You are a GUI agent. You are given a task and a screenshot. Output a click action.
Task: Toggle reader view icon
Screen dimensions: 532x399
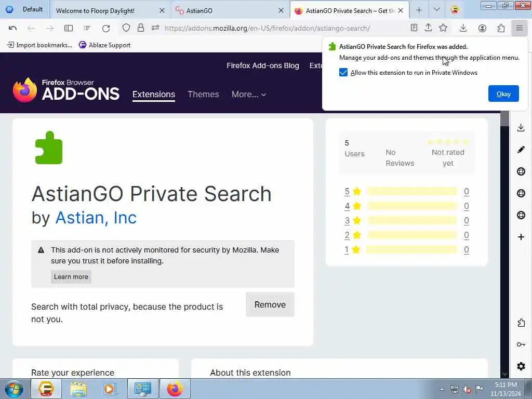click(414, 28)
